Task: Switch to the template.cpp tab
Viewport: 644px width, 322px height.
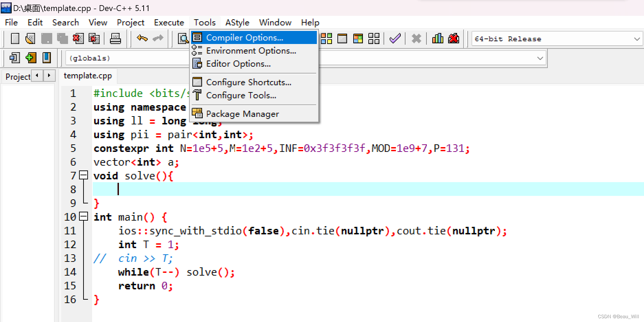Action: [88, 76]
